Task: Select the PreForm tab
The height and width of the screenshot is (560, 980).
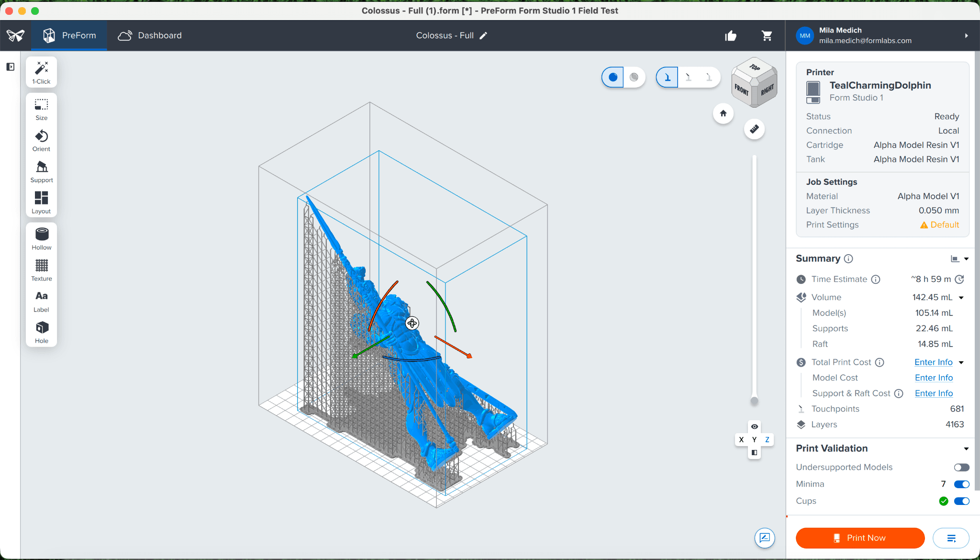Action: click(x=69, y=35)
